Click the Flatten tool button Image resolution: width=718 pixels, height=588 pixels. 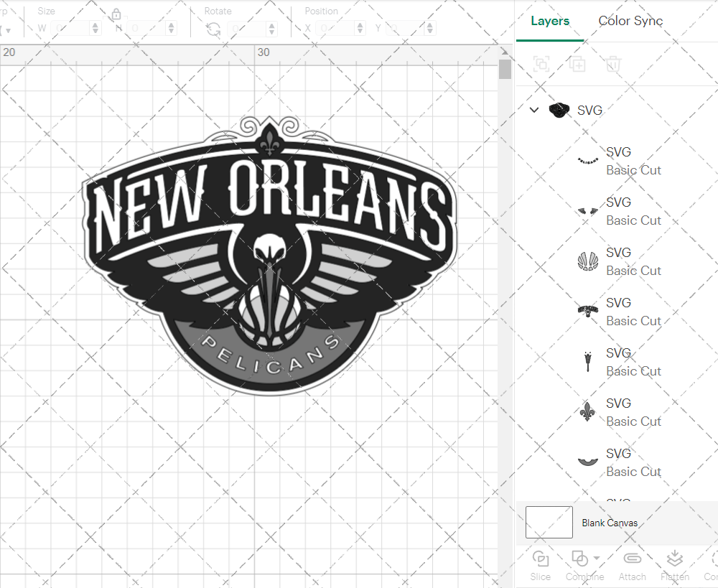click(x=675, y=566)
